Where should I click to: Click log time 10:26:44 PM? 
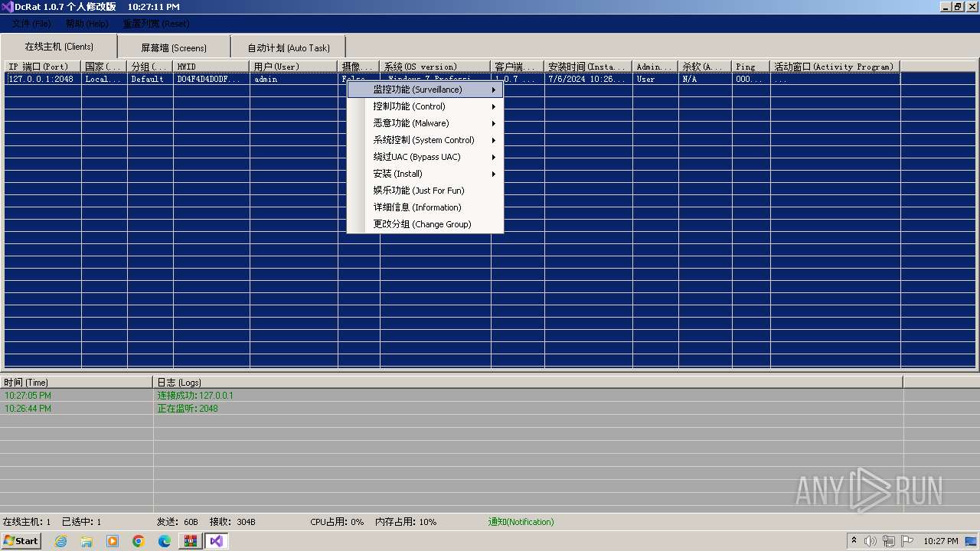click(x=28, y=409)
